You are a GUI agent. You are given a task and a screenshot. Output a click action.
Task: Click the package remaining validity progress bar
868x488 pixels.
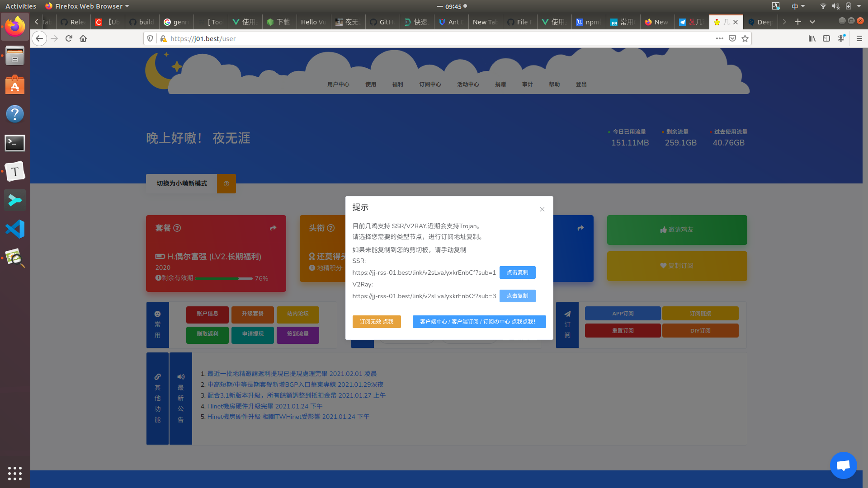pos(223,278)
